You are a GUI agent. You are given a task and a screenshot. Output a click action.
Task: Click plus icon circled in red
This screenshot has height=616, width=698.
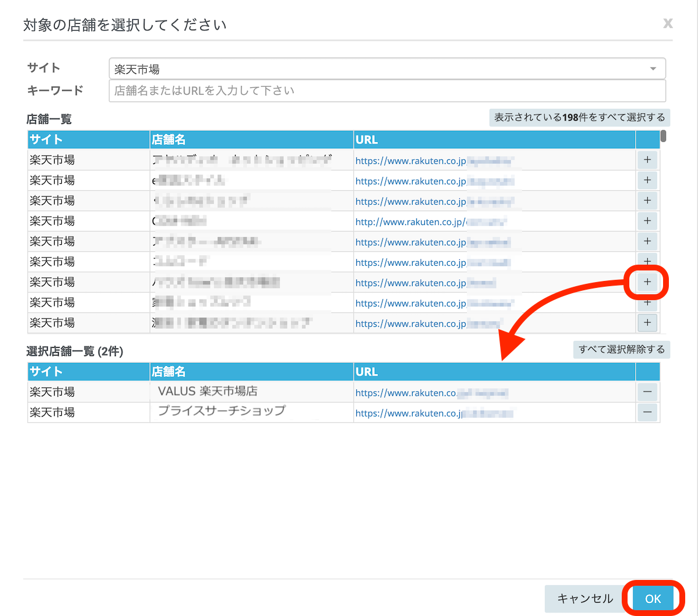point(647,282)
